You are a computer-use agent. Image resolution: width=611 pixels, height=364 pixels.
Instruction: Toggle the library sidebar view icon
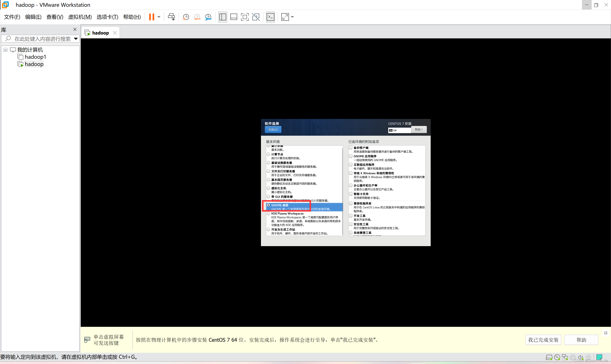click(x=223, y=17)
